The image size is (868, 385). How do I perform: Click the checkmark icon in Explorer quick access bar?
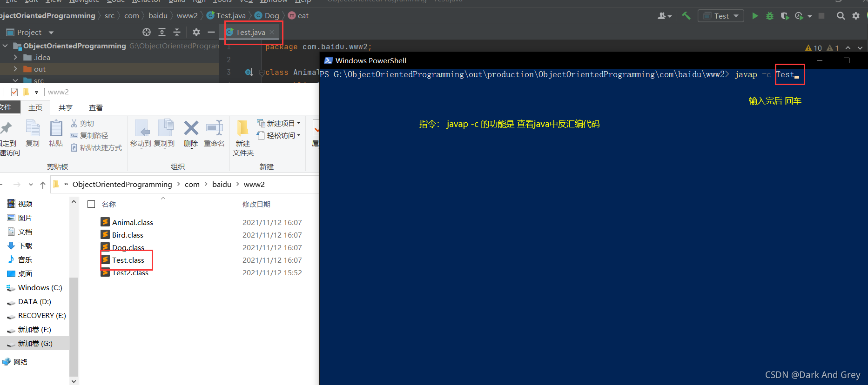(14, 92)
